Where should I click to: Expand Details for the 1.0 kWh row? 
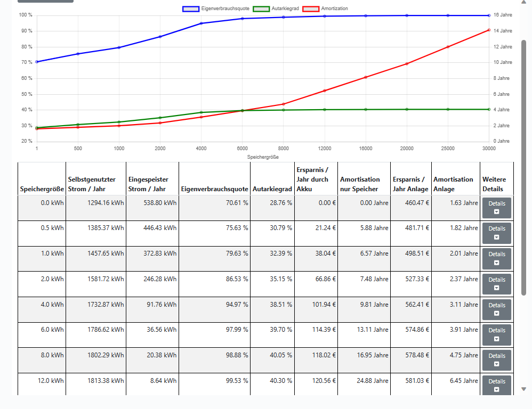497,258
